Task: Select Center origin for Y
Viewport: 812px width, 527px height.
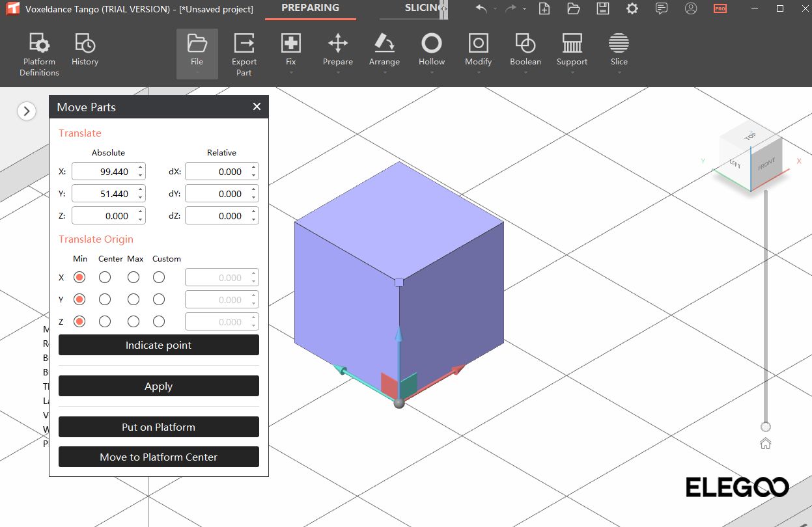Action: pos(104,299)
